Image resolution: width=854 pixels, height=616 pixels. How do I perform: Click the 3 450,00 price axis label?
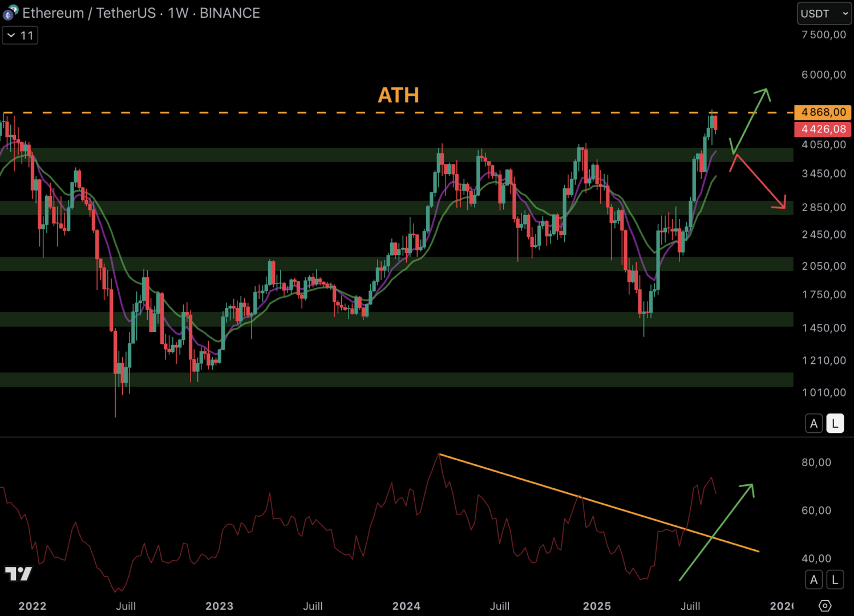824,173
